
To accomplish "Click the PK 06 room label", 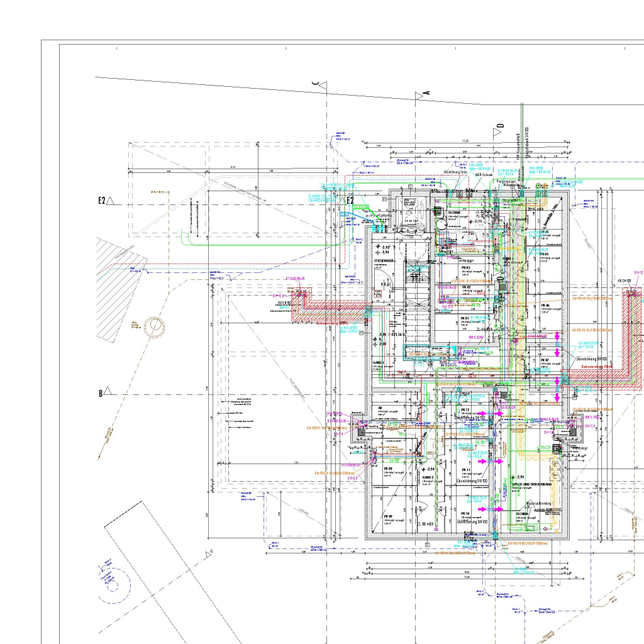I will pos(545,305).
